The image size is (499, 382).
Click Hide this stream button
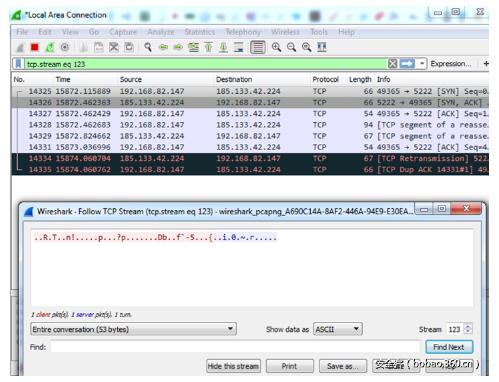(x=233, y=366)
